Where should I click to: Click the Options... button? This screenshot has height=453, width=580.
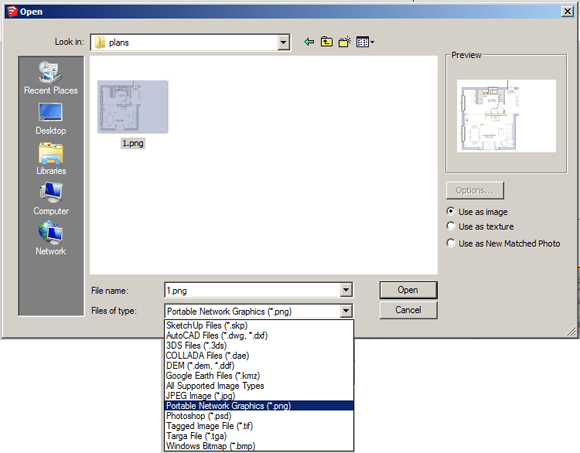click(x=475, y=190)
